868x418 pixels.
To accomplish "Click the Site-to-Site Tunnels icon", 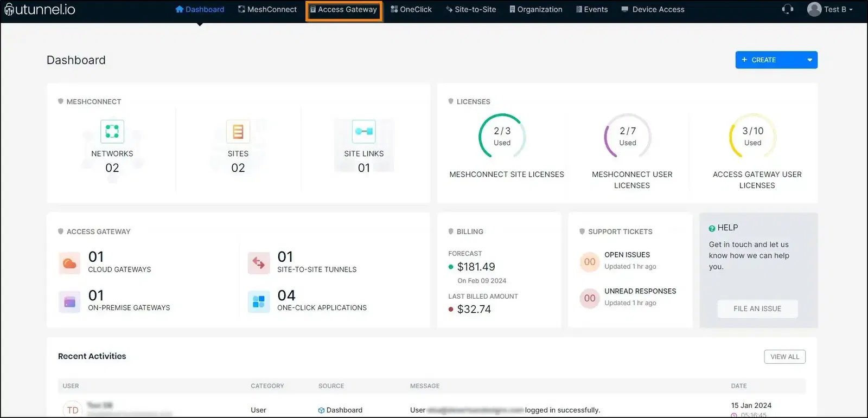I will pos(259,263).
